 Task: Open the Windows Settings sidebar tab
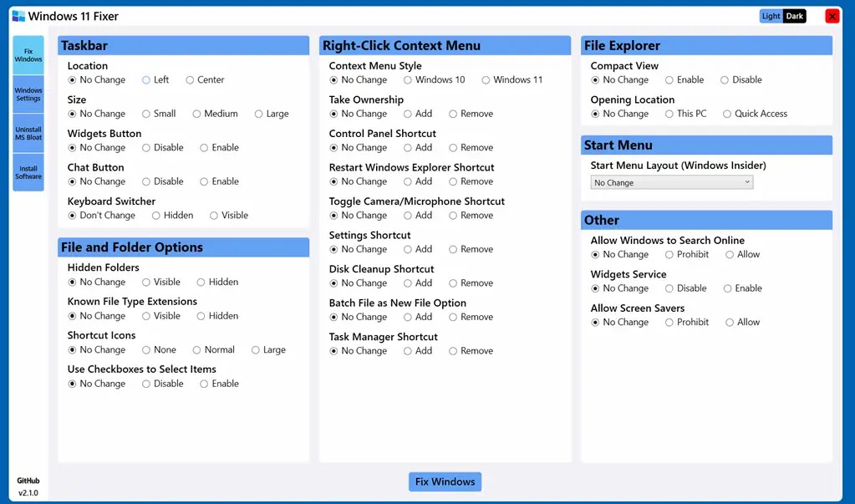[28, 94]
